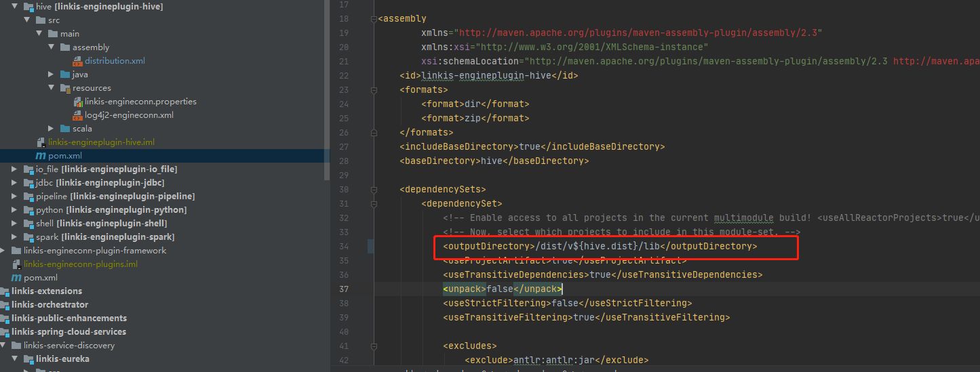
Task: Click the pipeline module folder icon
Action: pyautogui.click(x=28, y=196)
